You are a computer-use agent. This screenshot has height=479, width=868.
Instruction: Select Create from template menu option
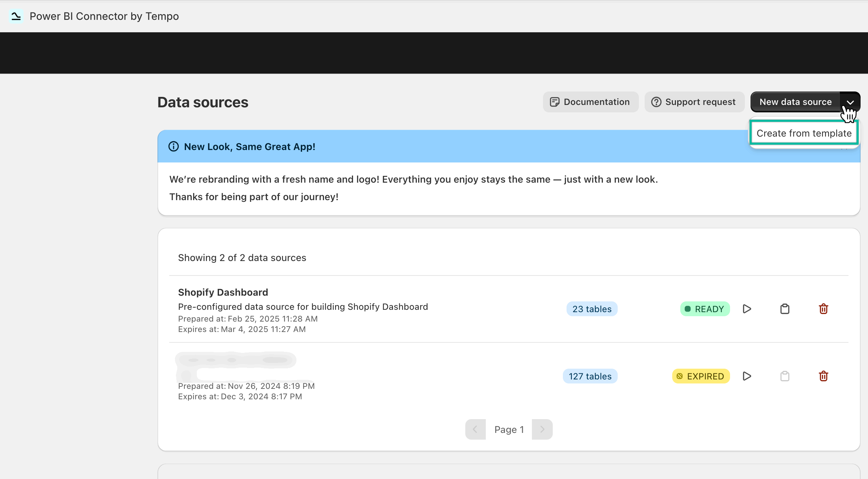[804, 134]
